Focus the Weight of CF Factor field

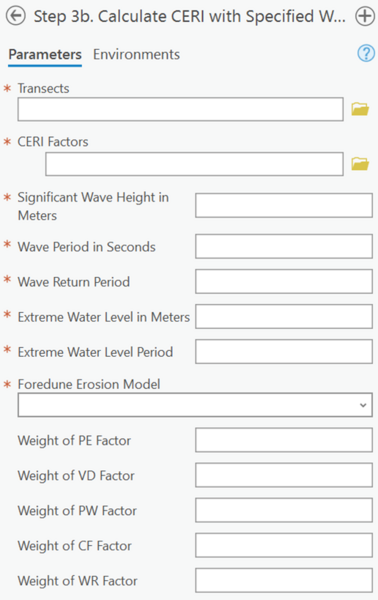(x=284, y=545)
